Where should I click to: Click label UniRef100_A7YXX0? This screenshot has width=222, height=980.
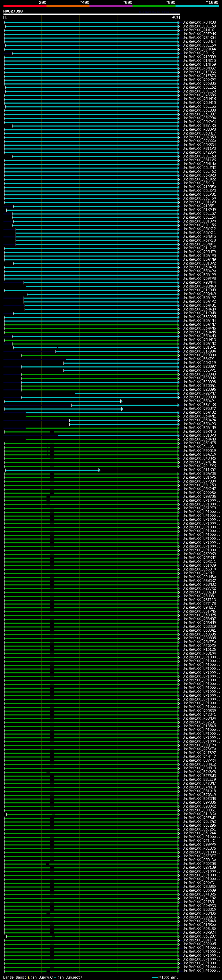199,141
